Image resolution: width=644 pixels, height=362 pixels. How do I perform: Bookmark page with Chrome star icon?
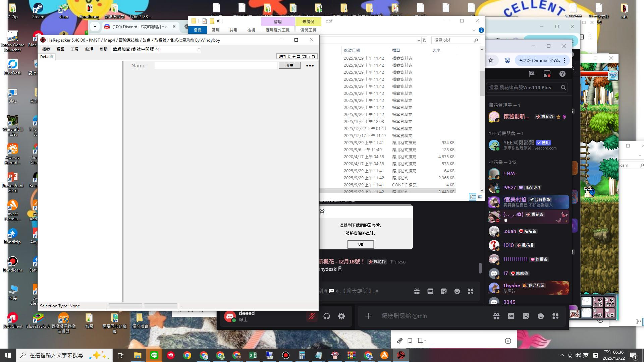(491, 60)
